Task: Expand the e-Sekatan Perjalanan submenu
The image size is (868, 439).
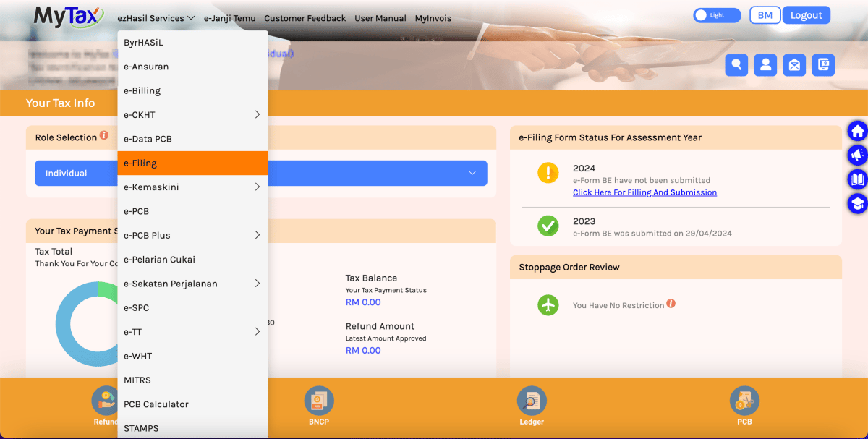Action: coord(258,284)
